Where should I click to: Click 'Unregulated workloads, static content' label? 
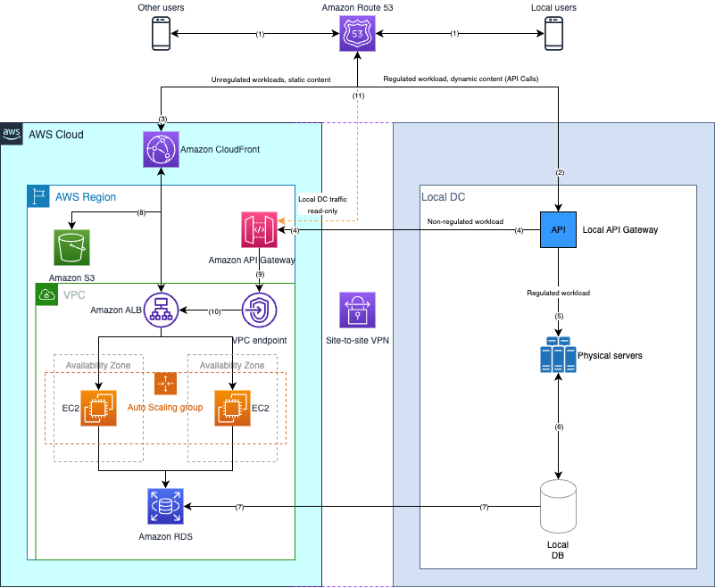[x=270, y=79]
